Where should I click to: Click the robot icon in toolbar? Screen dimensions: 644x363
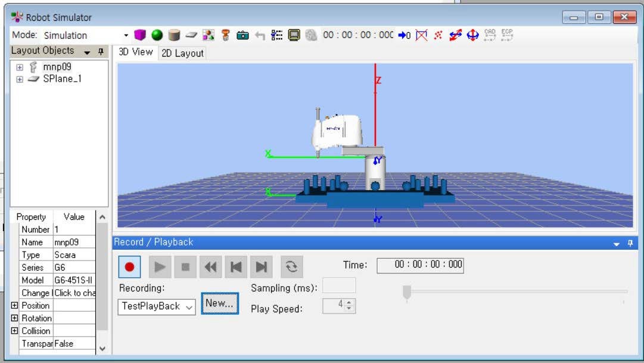(x=225, y=35)
